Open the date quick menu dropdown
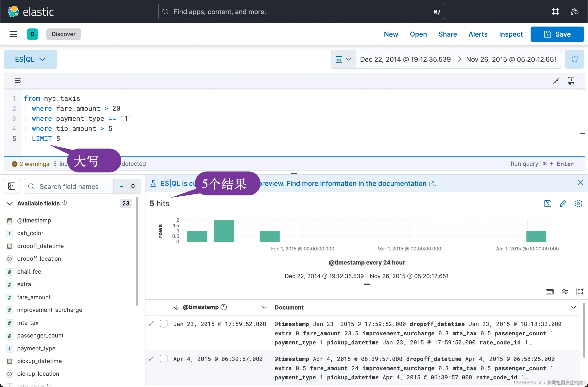The width and height of the screenshot is (588, 387). click(x=343, y=59)
